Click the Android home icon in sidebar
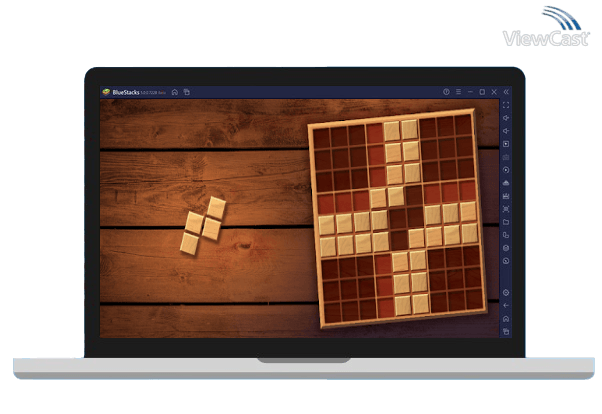This screenshot has width=602, height=414. pyautogui.click(x=506, y=319)
